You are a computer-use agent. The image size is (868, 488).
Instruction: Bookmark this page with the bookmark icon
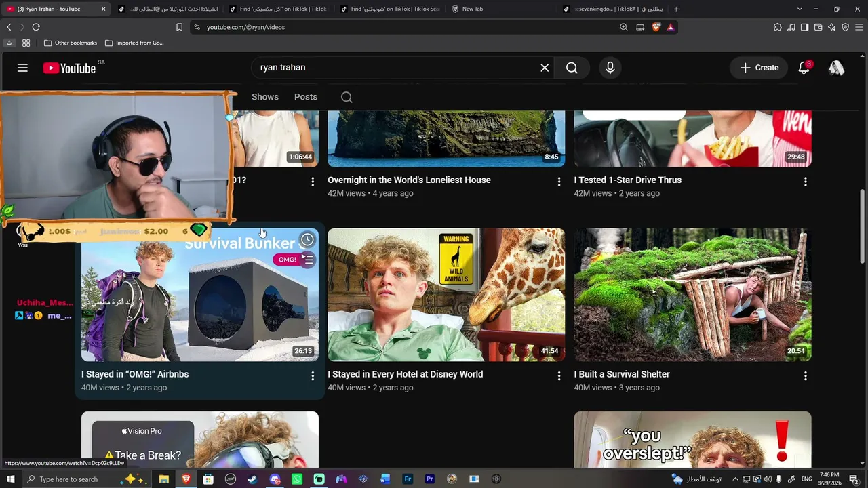pyautogui.click(x=179, y=27)
